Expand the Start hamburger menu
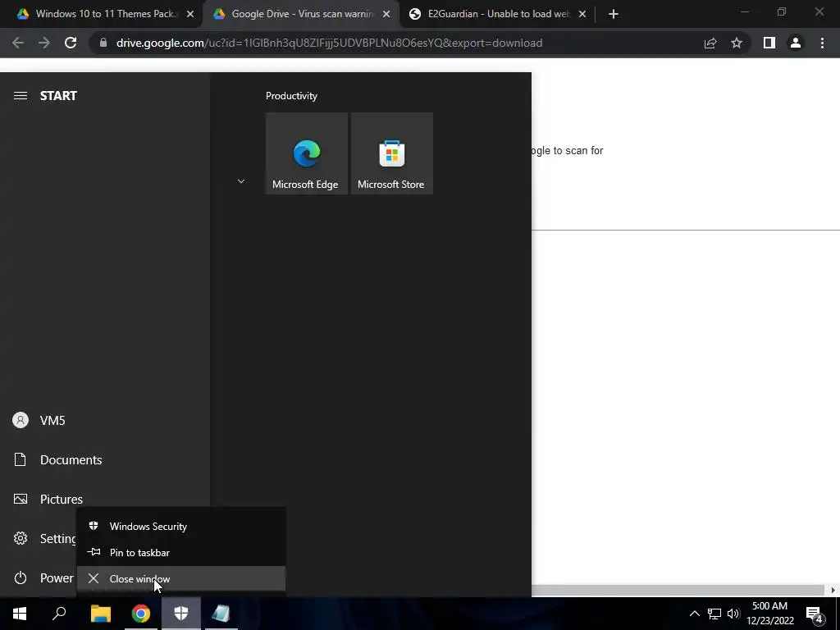This screenshot has height=630, width=840. point(21,95)
